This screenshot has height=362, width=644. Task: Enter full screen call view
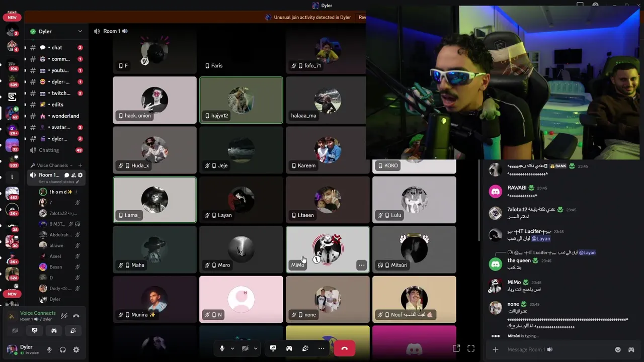coord(471,348)
